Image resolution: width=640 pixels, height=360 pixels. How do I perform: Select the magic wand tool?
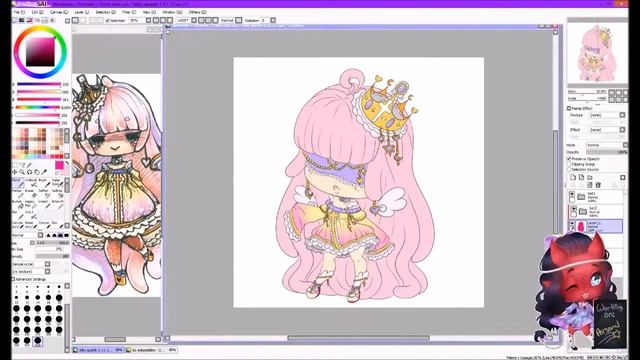(x=29, y=165)
